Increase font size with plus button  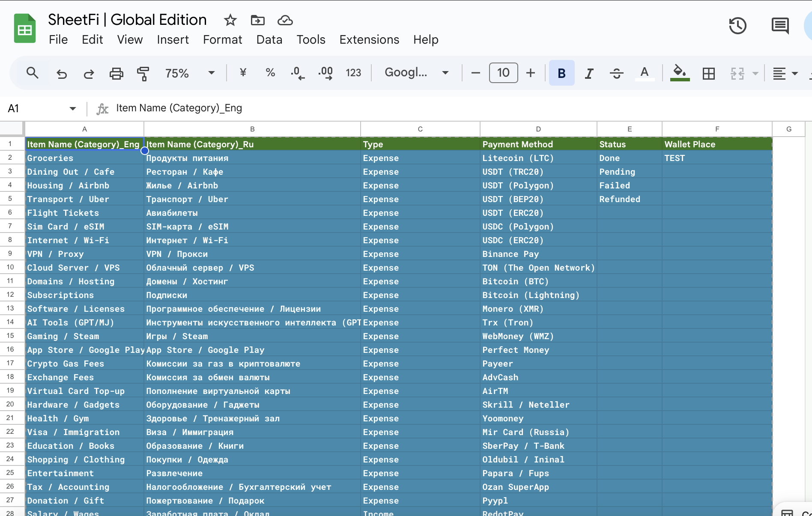coord(530,73)
